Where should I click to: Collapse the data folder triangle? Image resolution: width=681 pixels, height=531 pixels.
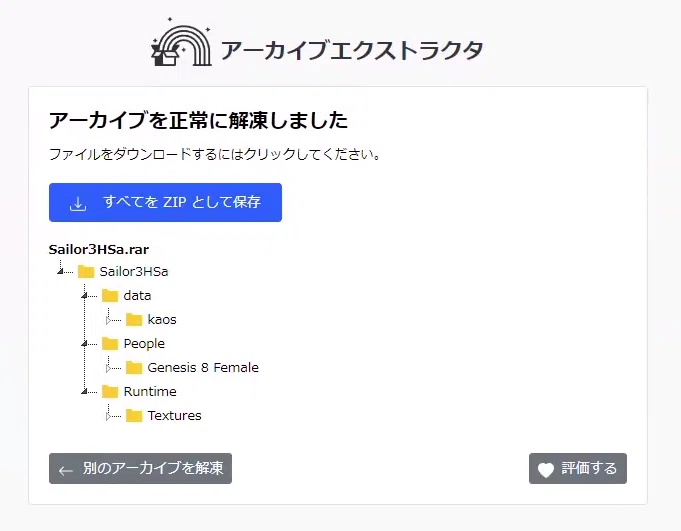[x=84, y=295]
